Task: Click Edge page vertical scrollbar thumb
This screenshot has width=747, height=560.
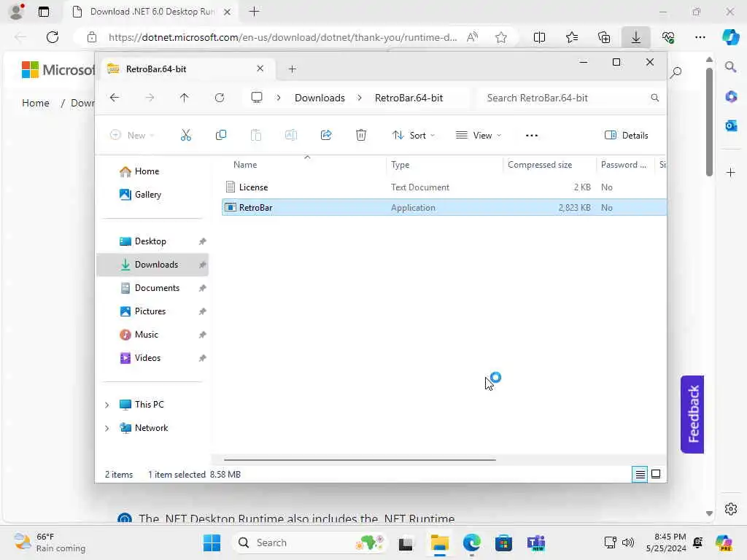Action: click(x=709, y=122)
